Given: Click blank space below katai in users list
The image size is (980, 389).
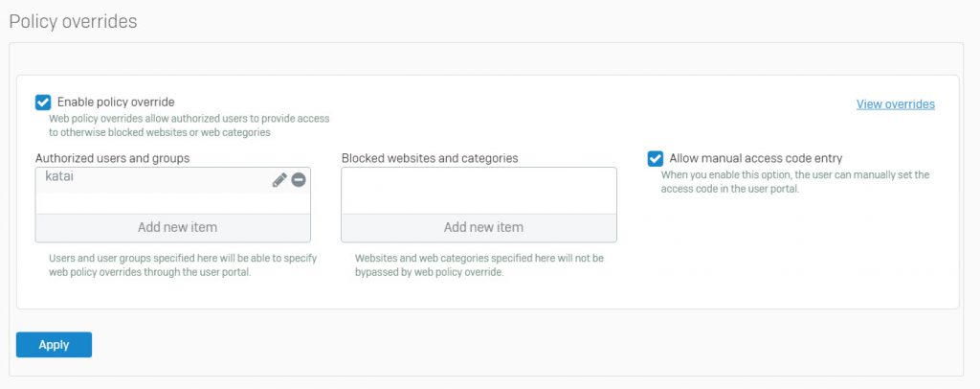Looking at the screenshot, I should pos(172,203).
